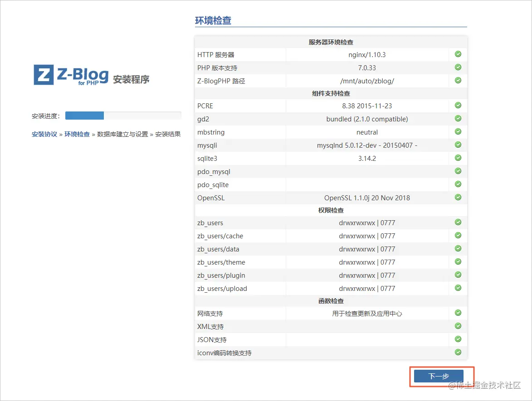This screenshot has width=532, height=401.
Task: Click the green check icon for zb_users/plugin
Action: pos(458,275)
